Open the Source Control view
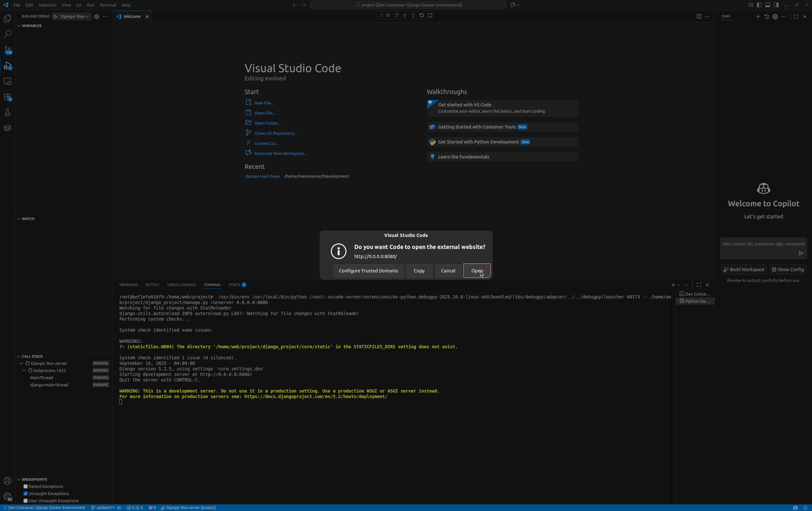812x511 pixels. click(x=7, y=50)
